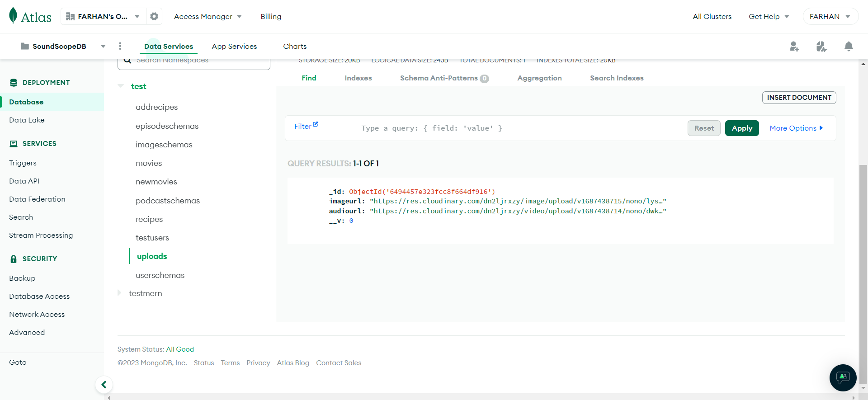The image size is (868, 400).
Task: Open the Atlas Blog footer link
Action: [293, 363]
